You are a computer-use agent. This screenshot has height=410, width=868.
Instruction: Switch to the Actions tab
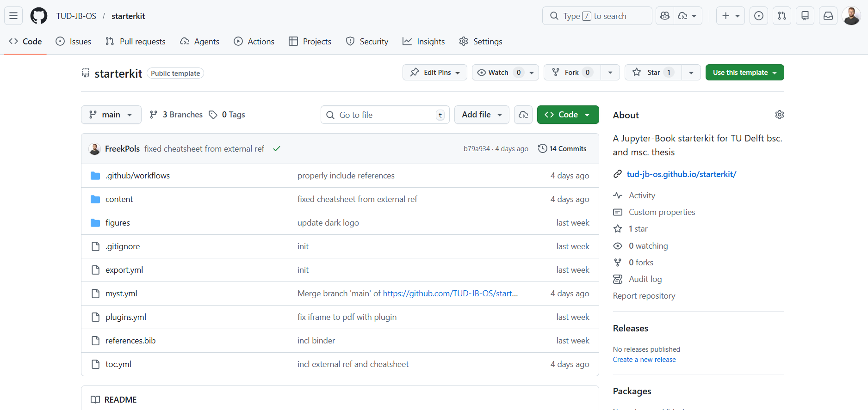254,42
